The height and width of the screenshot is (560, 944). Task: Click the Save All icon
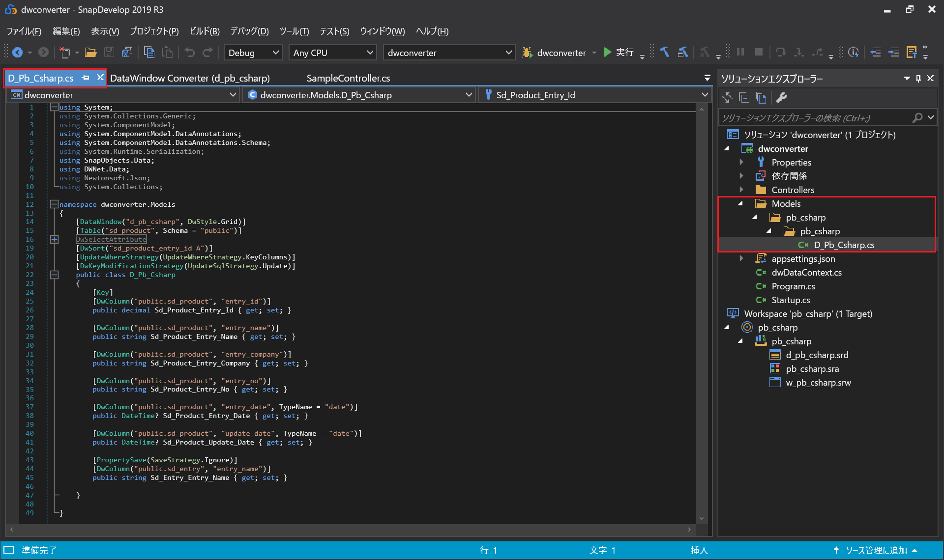click(x=127, y=52)
